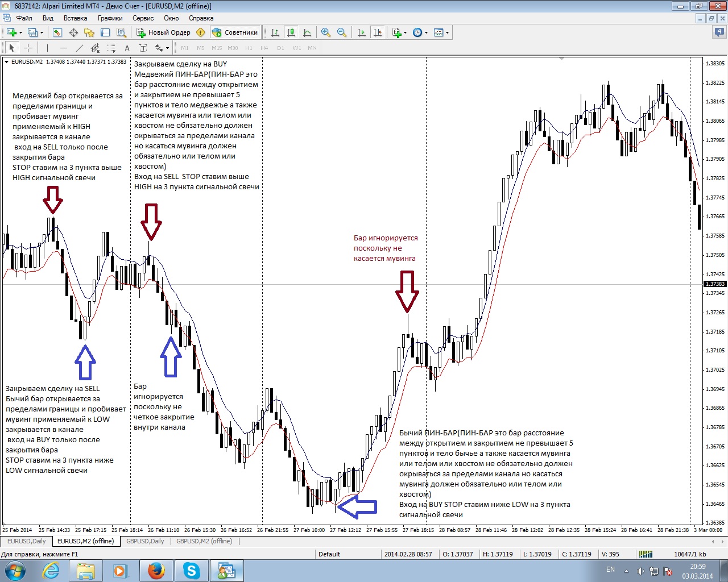Open the Profiles toolbar icon
The height and width of the screenshot is (582, 728).
(x=32, y=32)
